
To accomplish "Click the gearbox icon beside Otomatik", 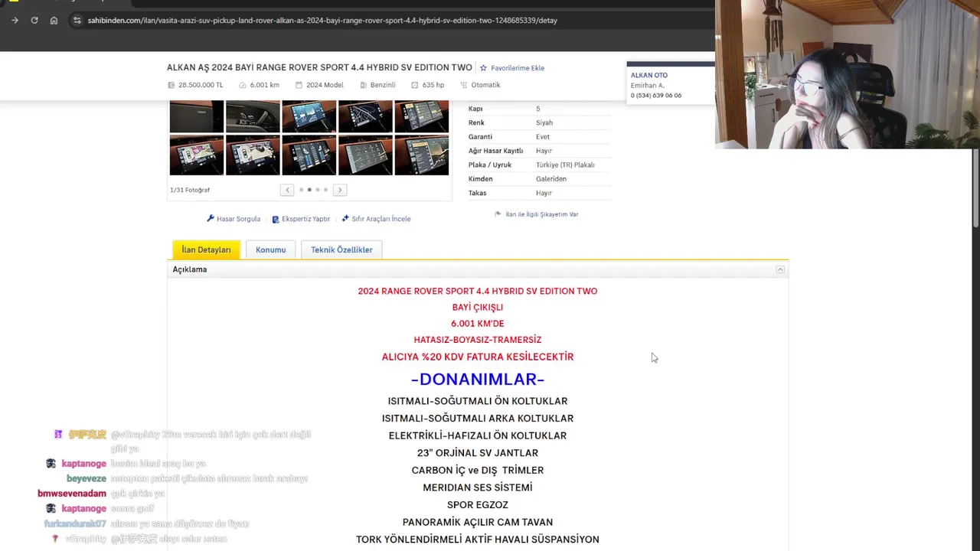I will click(464, 85).
